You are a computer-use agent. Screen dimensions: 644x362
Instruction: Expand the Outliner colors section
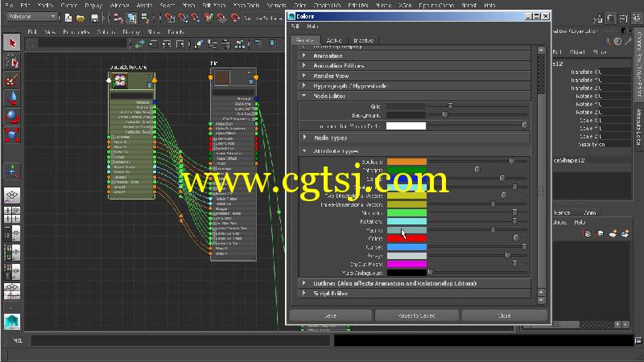(x=304, y=283)
